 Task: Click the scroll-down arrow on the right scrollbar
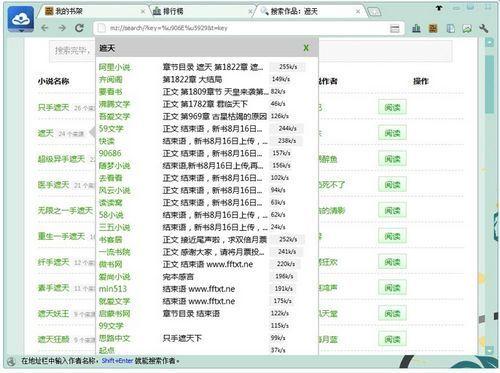489,350
